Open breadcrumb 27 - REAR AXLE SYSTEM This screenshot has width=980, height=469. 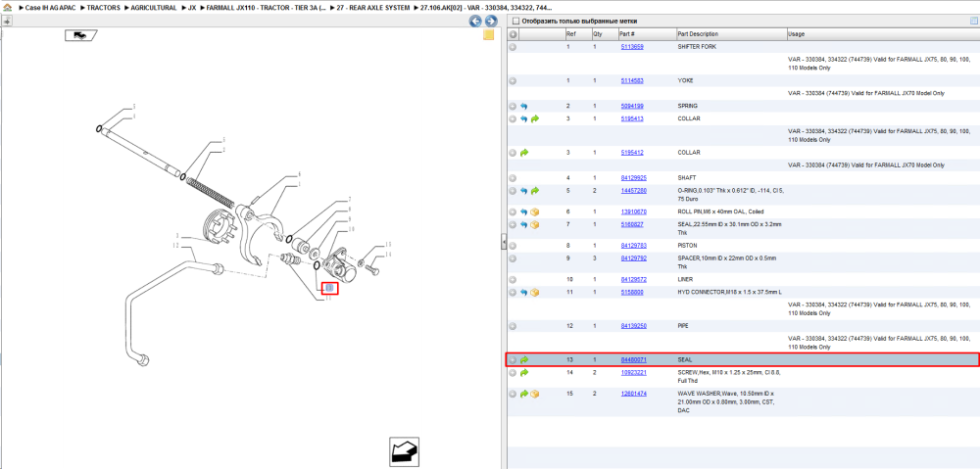pyautogui.click(x=373, y=8)
